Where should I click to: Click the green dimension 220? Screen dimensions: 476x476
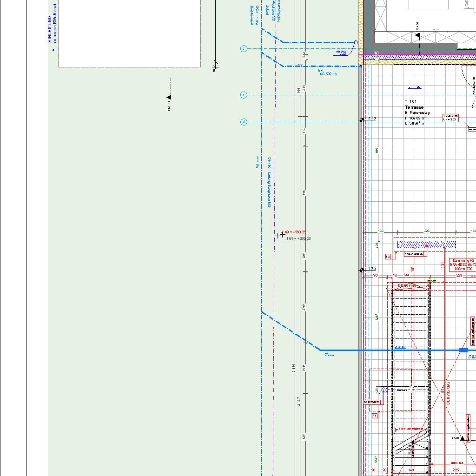click(x=427, y=231)
